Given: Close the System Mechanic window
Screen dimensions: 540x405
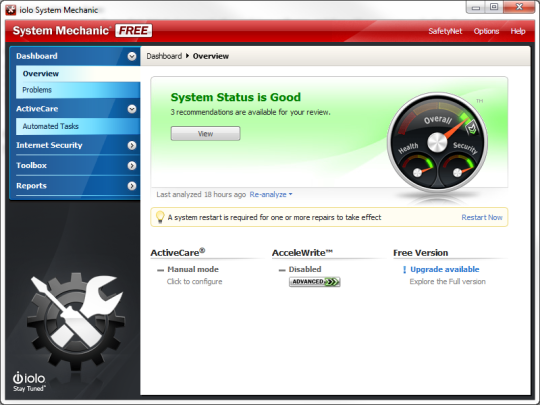Looking at the screenshot, I should 519,7.
